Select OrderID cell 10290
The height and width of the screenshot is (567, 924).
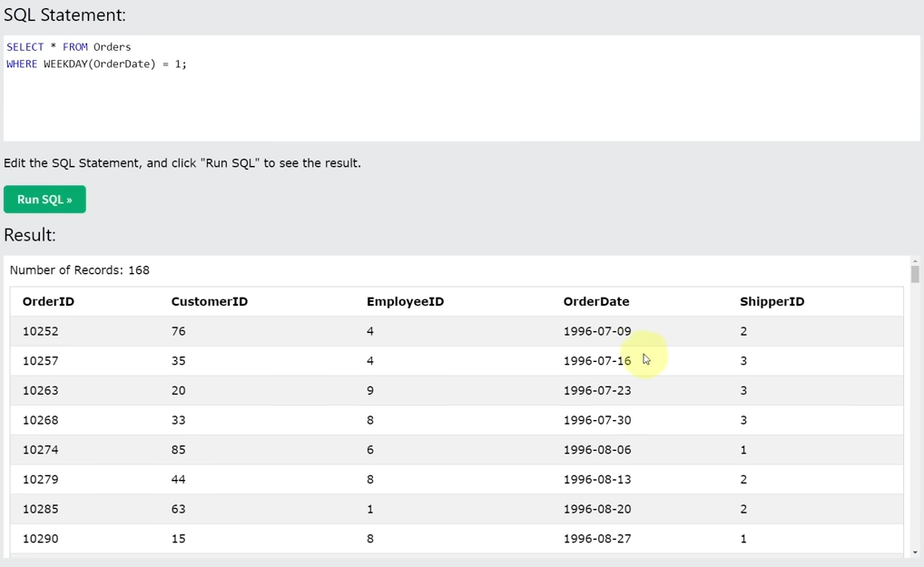coord(41,539)
